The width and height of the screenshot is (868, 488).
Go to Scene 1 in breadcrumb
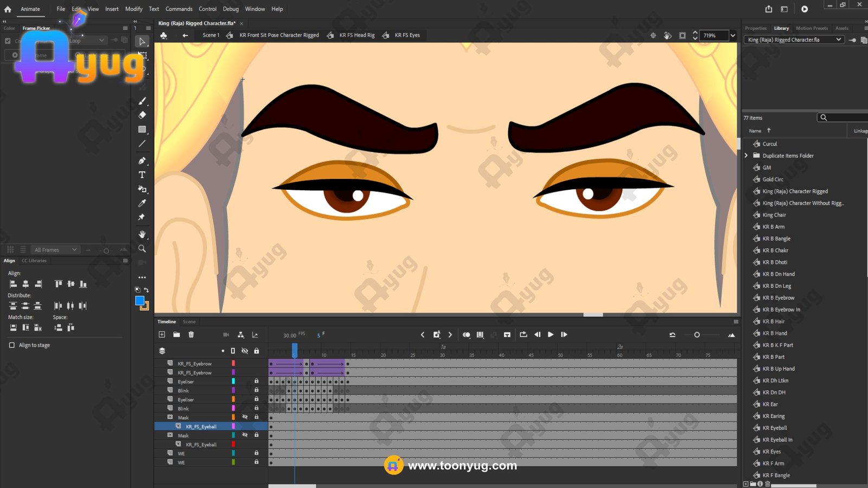click(x=210, y=35)
